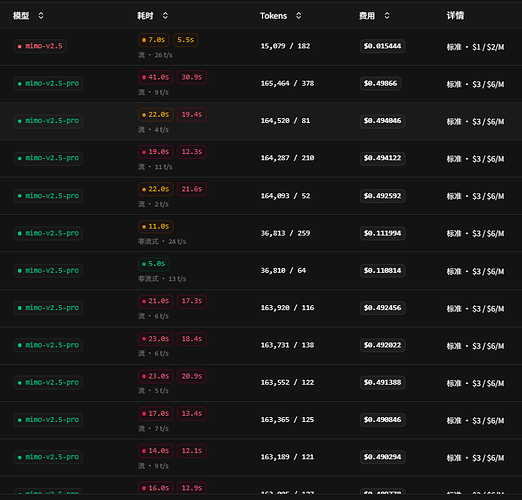Click the $0.491388 cost badge

tap(383, 383)
